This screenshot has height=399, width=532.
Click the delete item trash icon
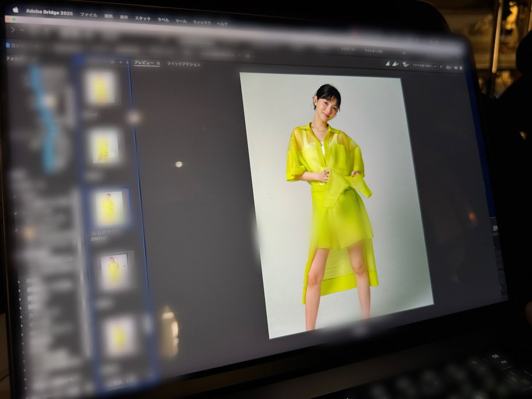[x=461, y=68]
